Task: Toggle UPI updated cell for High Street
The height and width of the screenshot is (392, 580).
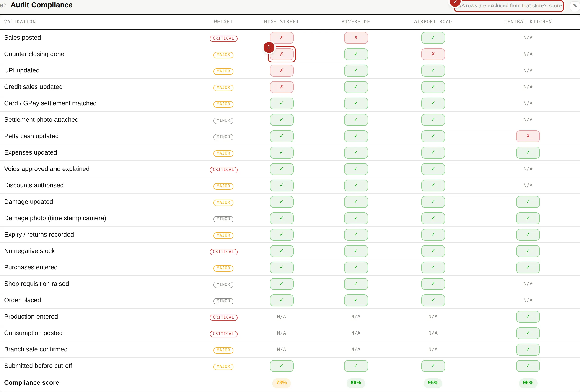Action: [x=282, y=71]
